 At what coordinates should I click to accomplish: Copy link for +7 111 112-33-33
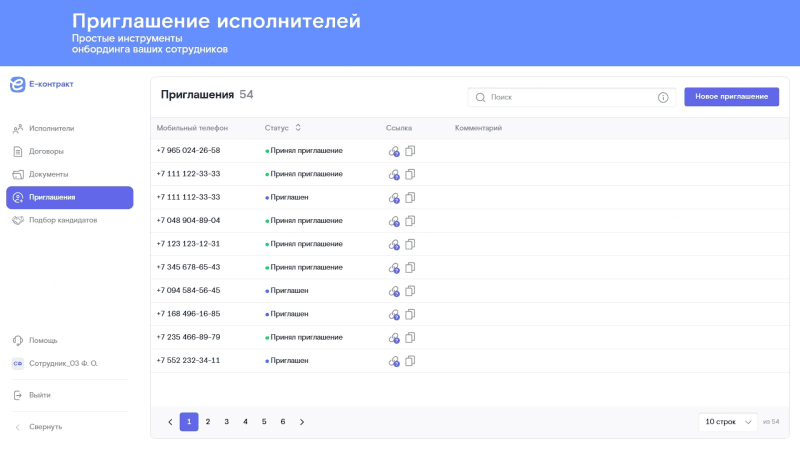coord(410,197)
